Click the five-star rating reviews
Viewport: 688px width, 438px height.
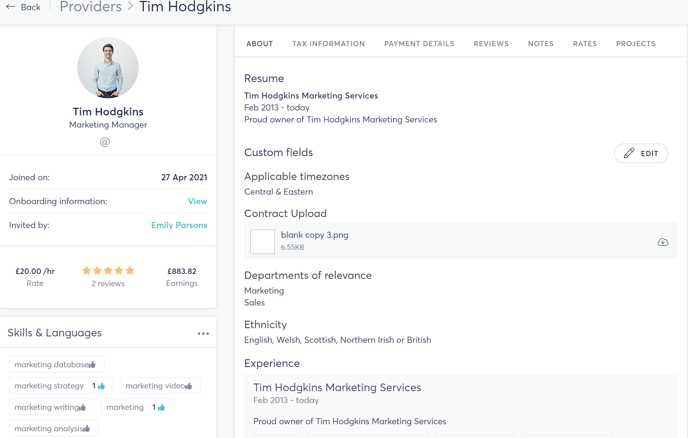pos(108,270)
